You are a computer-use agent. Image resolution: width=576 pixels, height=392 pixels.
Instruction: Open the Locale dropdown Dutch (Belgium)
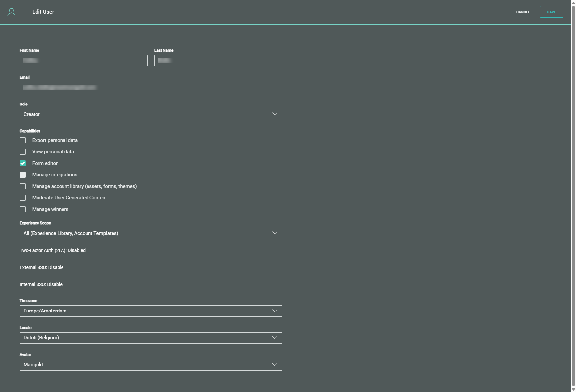(151, 338)
